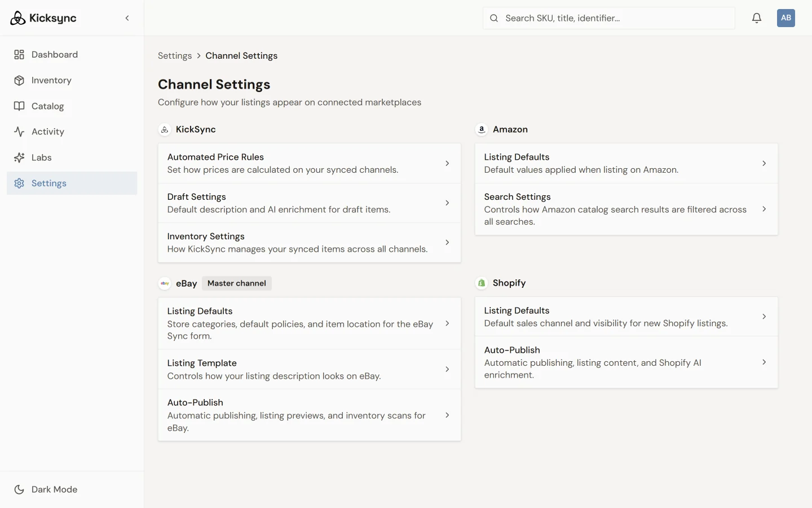Expand eBay Auto-Publish chevron
Screen dimensions: 812x508
447,415
